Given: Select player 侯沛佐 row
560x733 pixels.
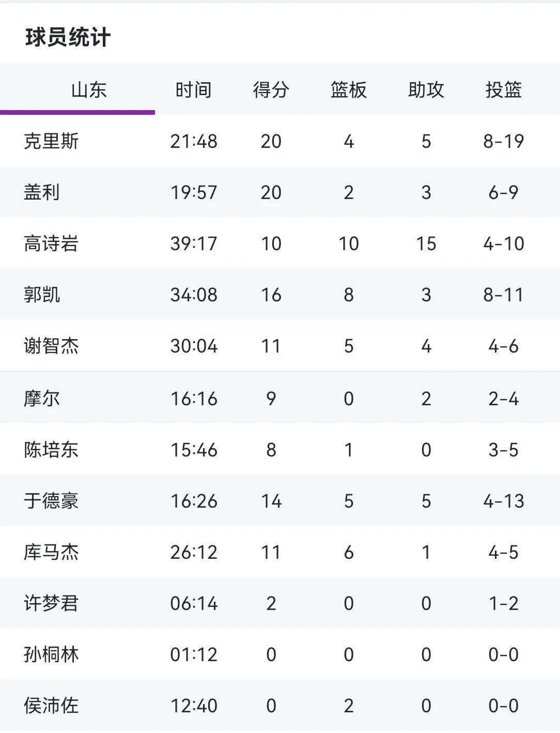Looking at the screenshot, I should point(51,706).
